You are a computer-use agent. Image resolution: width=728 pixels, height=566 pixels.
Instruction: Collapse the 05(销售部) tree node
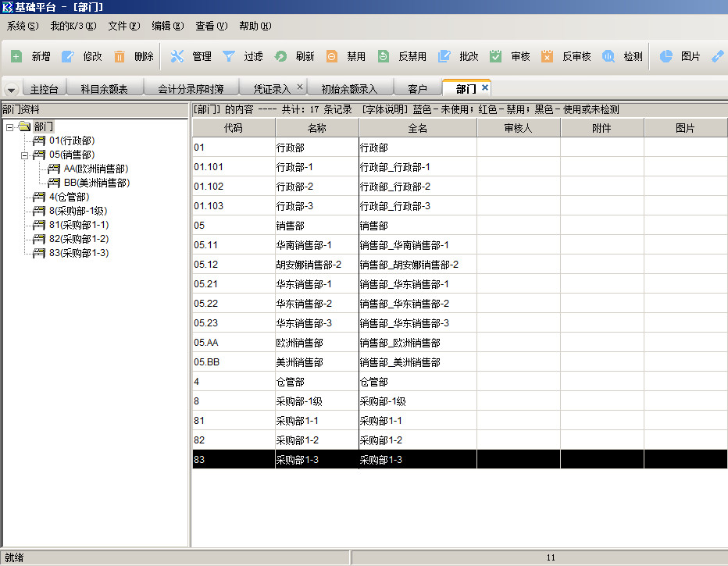tap(24, 155)
